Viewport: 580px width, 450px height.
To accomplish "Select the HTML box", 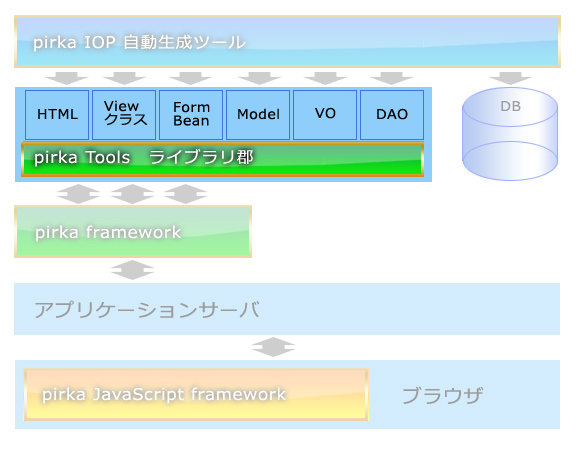I will click(x=57, y=115).
